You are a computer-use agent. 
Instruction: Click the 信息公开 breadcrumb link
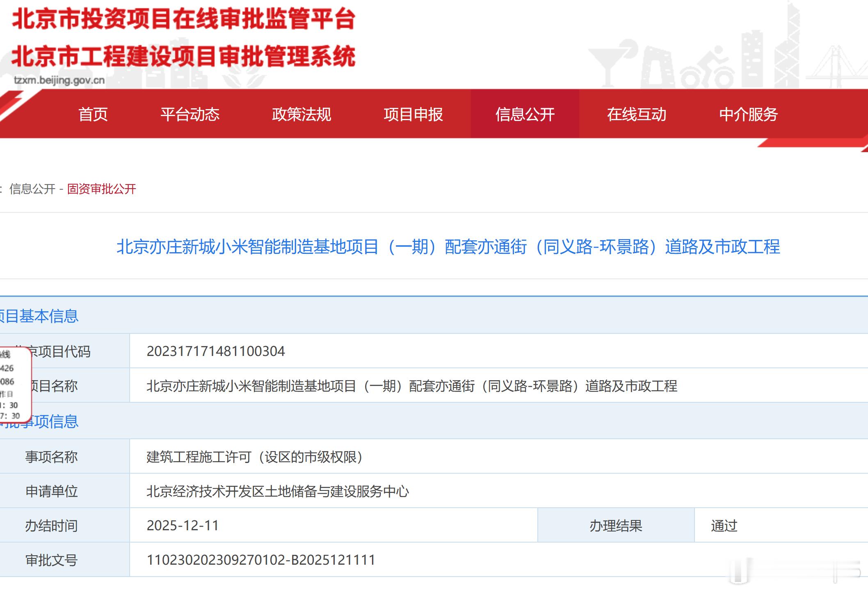[32, 189]
